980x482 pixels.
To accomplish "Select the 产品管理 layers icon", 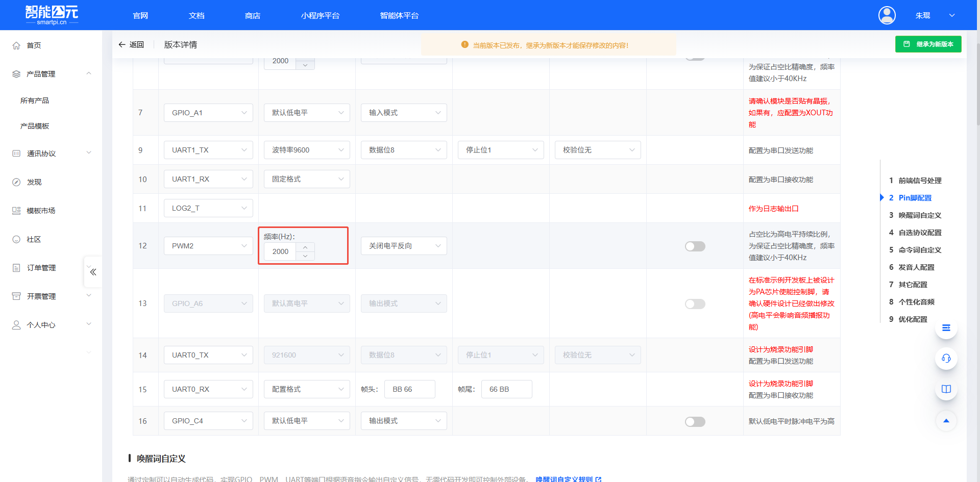I will 16,73.
